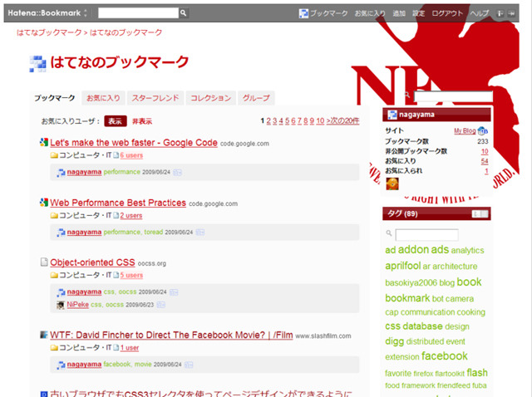Switch to the スターフレンド tab
Viewport: 532px width, 397px height.
point(155,98)
